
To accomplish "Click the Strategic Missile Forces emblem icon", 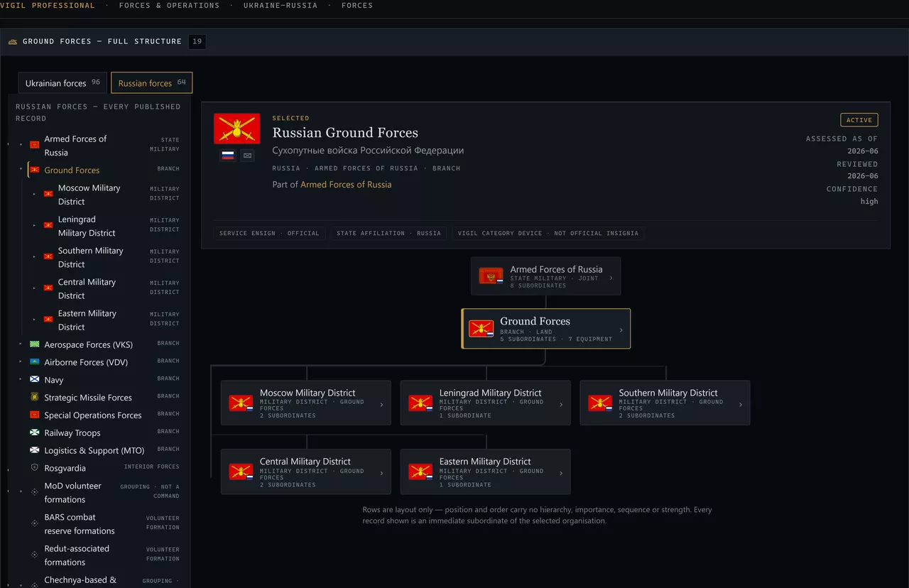I will click(x=34, y=397).
